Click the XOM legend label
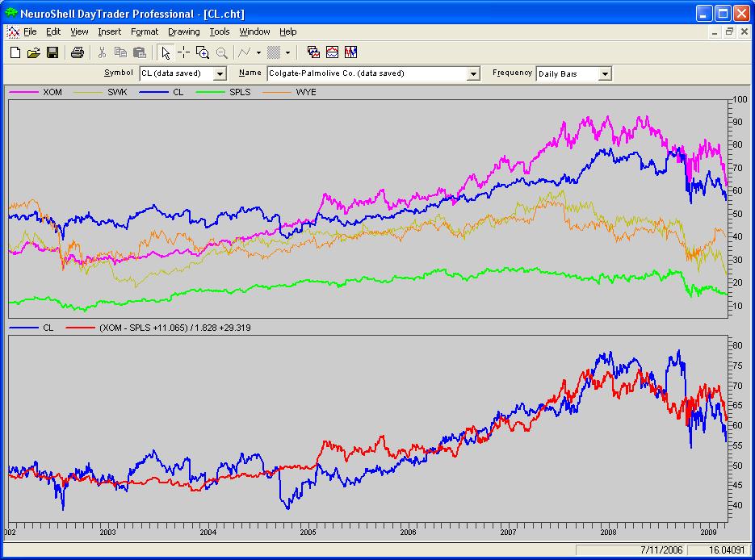 pyautogui.click(x=52, y=92)
